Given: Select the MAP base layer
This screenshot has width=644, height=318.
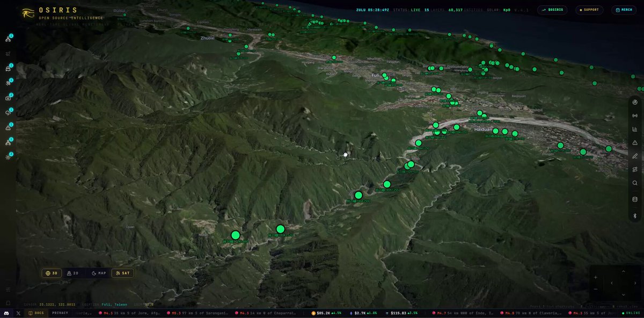Looking at the screenshot, I should click(99, 273).
